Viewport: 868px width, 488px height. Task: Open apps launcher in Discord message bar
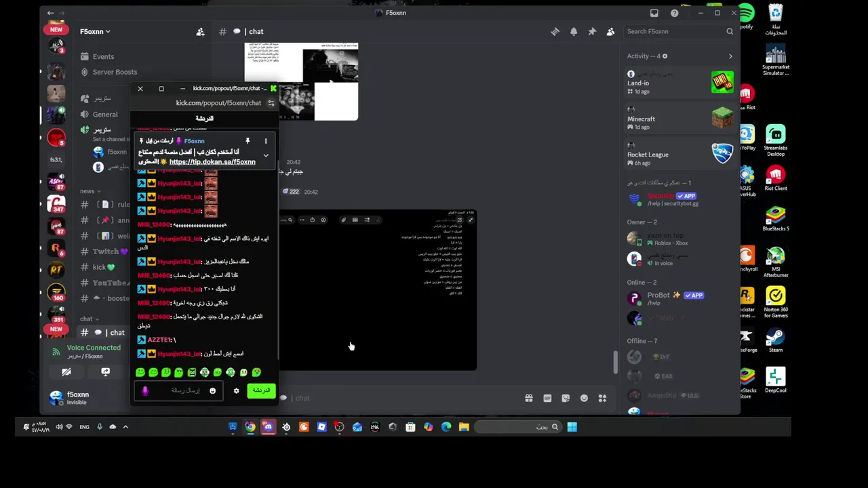coord(602,398)
